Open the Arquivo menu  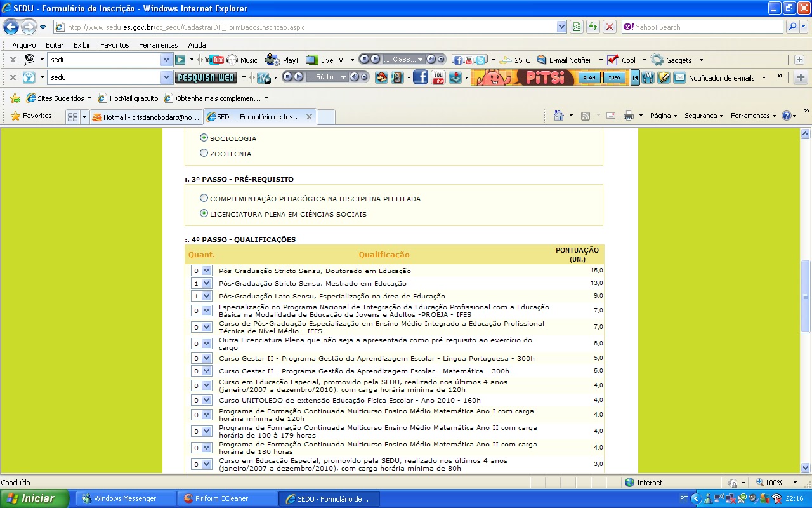(x=24, y=45)
